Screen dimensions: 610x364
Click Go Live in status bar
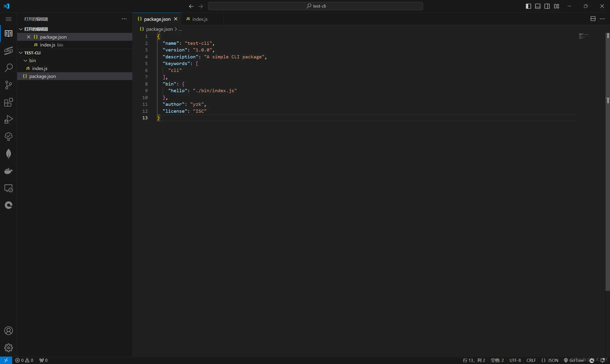574,360
